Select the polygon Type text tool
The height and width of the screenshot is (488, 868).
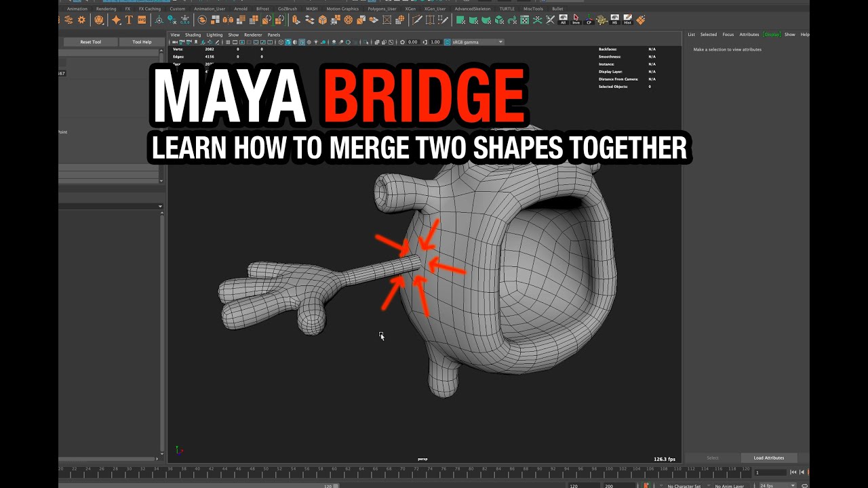click(129, 20)
